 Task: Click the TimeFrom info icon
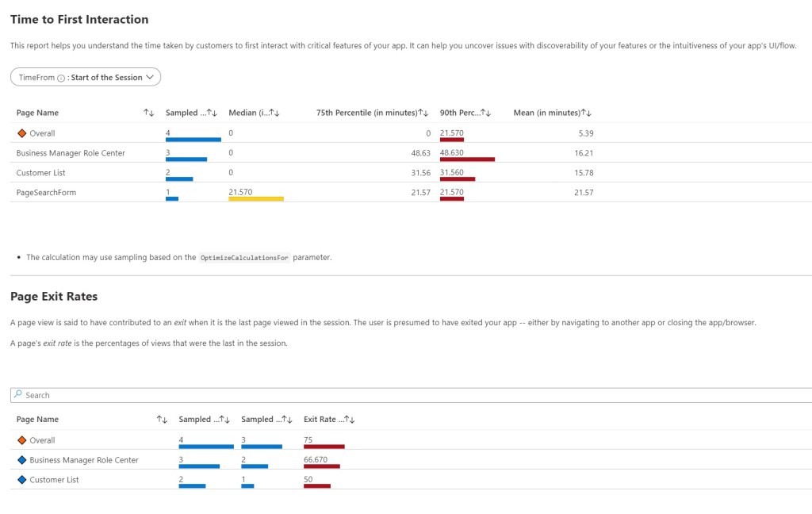pyautogui.click(x=61, y=78)
